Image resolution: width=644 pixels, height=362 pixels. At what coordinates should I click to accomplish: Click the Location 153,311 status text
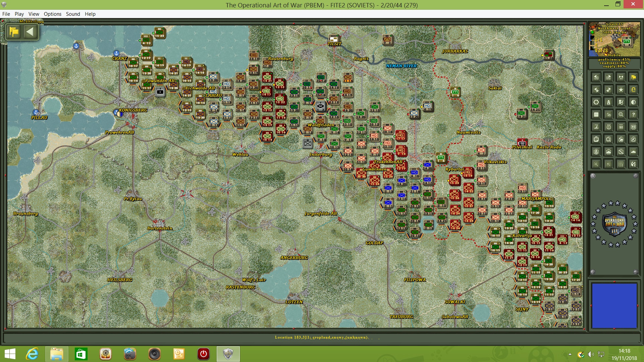point(322,337)
